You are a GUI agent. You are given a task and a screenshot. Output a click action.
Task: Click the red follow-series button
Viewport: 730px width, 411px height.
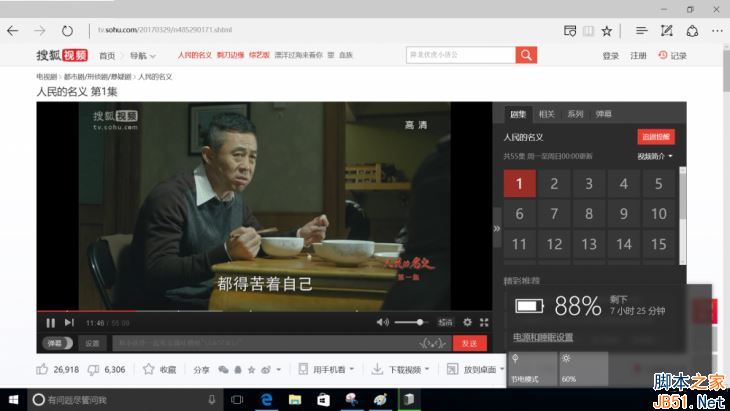[656, 137]
